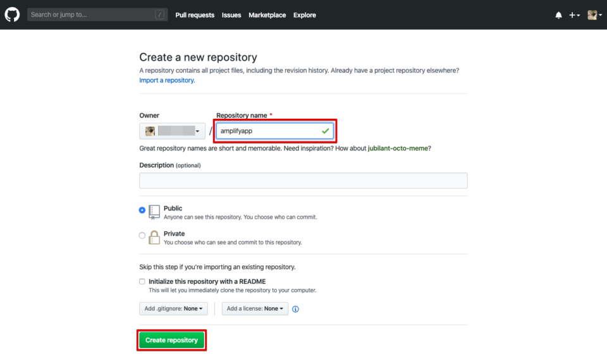
Task: Open the Add .gitignore dropdown
Action: click(x=173, y=308)
